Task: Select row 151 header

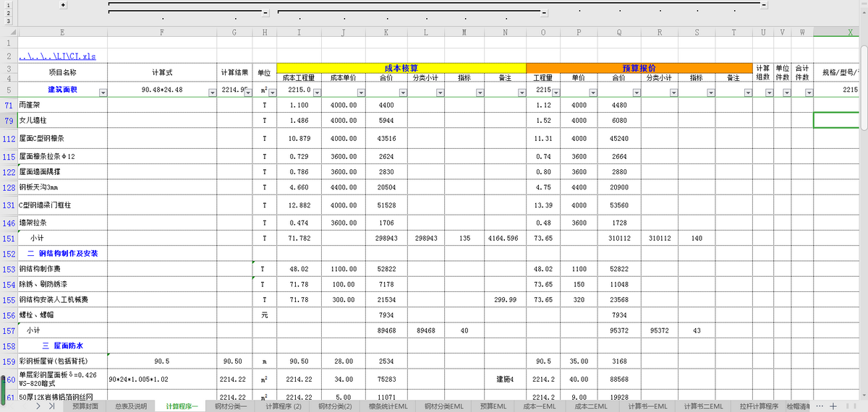Action: 9,238
